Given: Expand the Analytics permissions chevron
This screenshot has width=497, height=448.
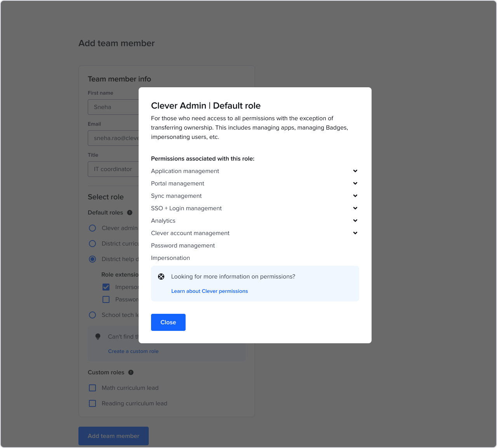Looking at the screenshot, I should [355, 221].
